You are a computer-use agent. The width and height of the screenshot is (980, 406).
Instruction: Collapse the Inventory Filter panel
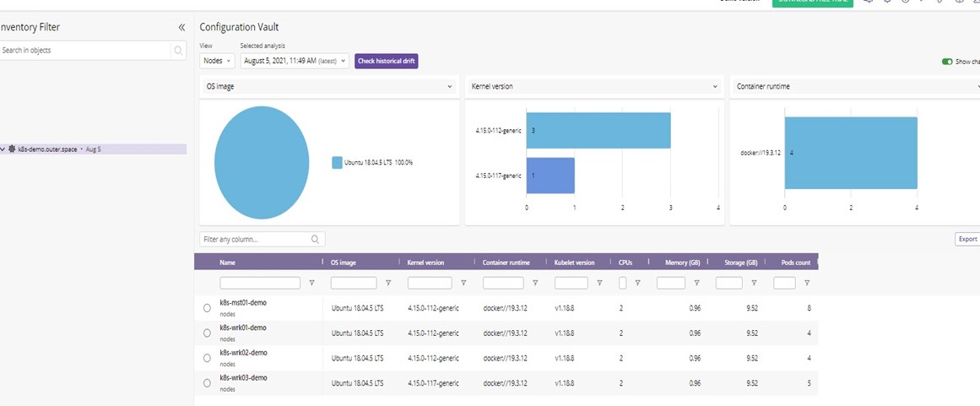pos(181,28)
